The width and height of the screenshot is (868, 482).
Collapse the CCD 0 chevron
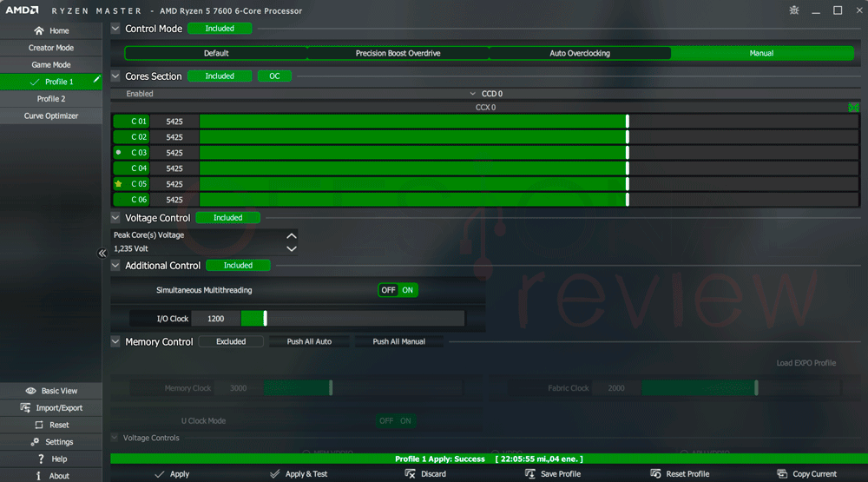click(x=472, y=94)
